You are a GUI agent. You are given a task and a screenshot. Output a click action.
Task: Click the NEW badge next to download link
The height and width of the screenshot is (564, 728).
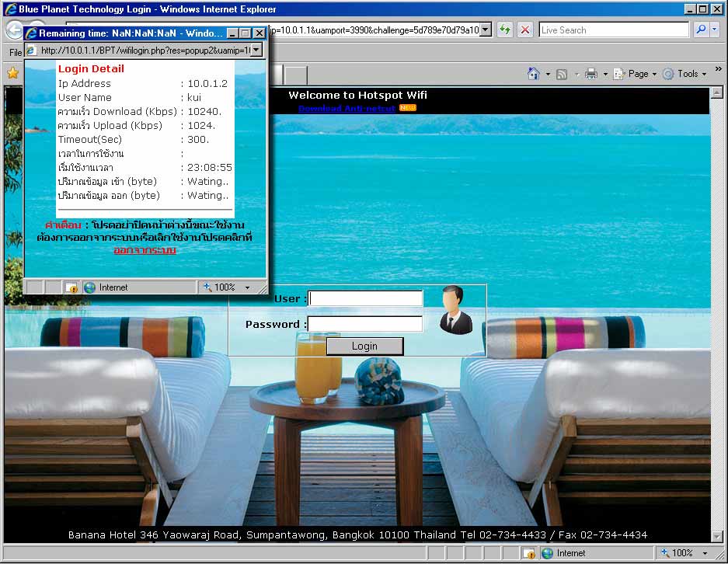(x=408, y=108)
